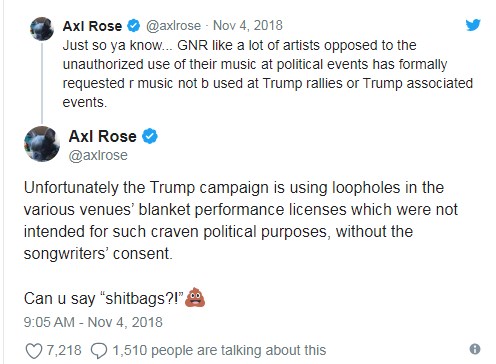496x364 pixels.
Task: Open the 9:05 AM - Nov 4, 2018 timestamp
Action: pos(93,322)
